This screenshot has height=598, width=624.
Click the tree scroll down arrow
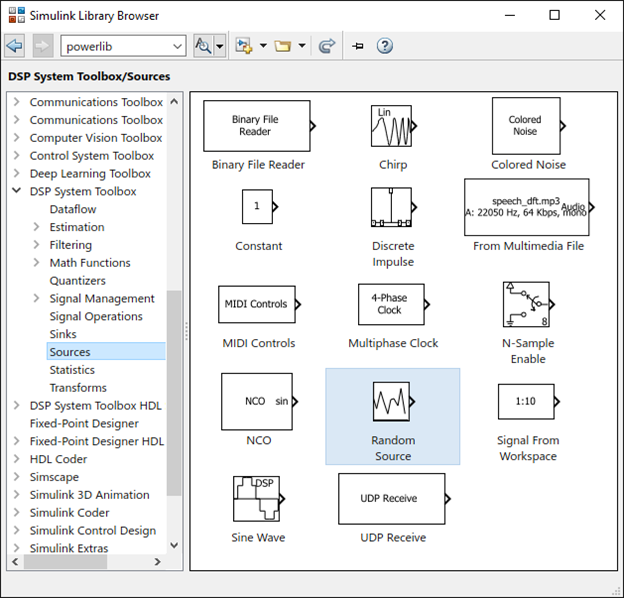coord(174,545)
